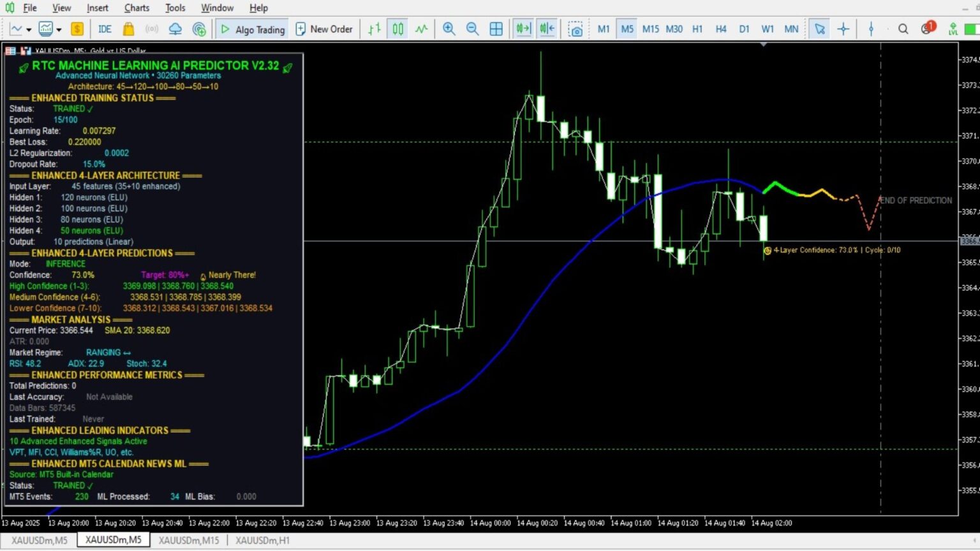
Task: Open the MetaEditor IDE
Action: coord(105,29)
